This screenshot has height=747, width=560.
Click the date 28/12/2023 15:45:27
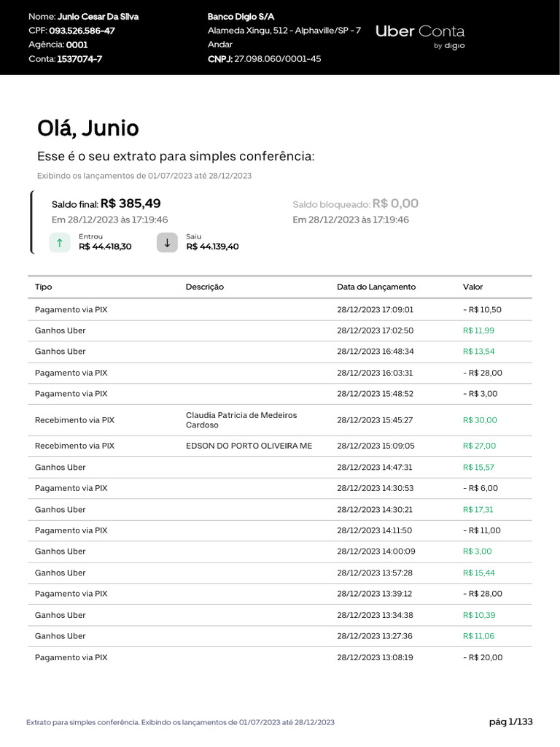pos(375,420)
